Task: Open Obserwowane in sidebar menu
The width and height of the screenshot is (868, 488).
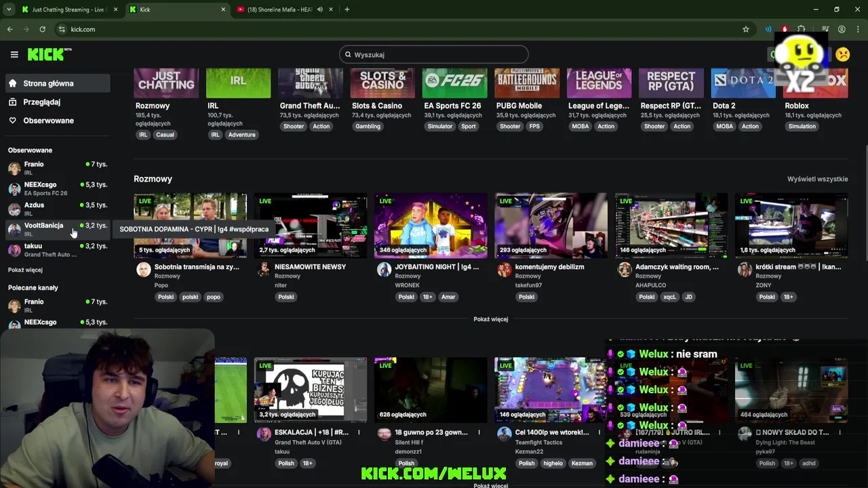Action: [x=58, y=121]
